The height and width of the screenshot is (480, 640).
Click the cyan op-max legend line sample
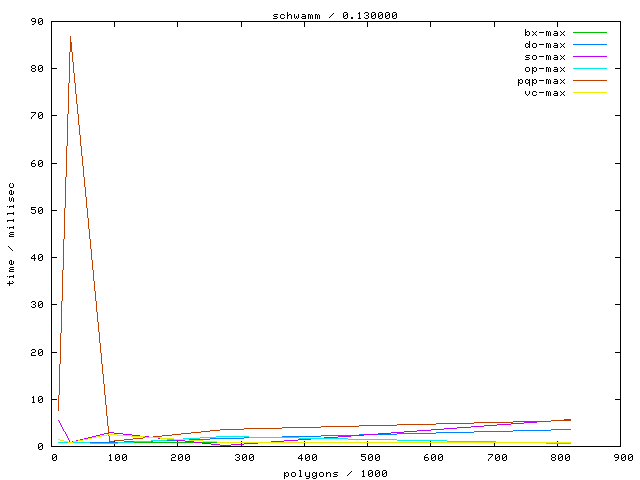(x=589, y=69)
